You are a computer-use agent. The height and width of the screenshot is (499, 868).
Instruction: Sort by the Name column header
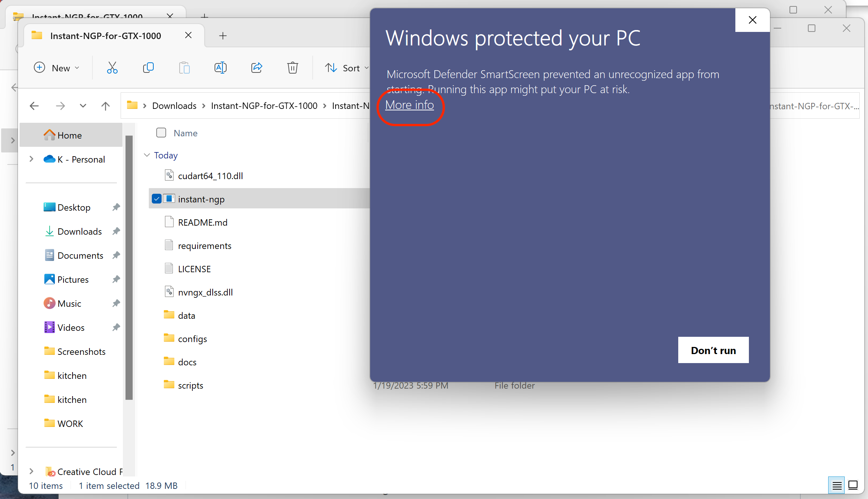(186, 133)
